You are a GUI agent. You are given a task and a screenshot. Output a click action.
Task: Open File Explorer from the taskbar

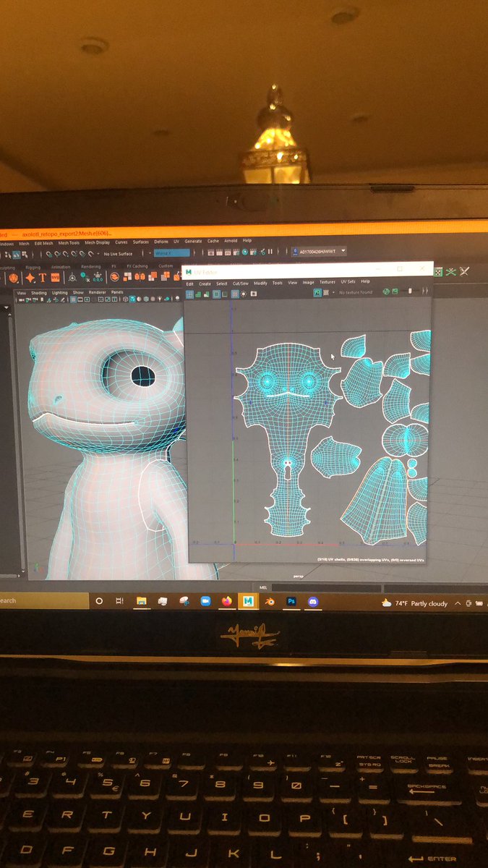(x=142, y=601)
